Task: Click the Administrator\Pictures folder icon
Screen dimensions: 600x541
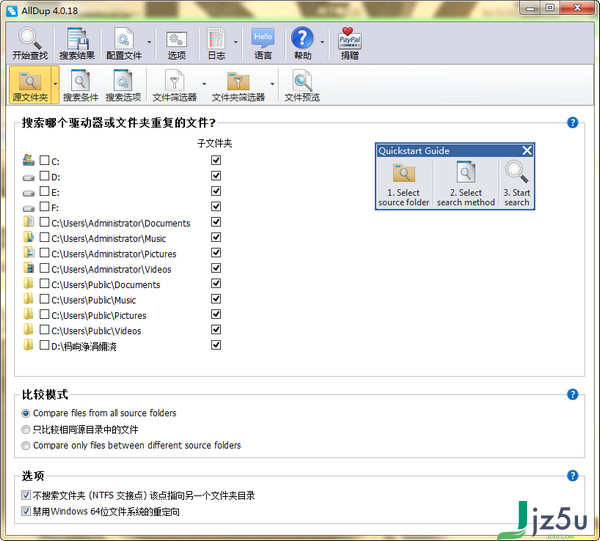Action: pos(28,253)
